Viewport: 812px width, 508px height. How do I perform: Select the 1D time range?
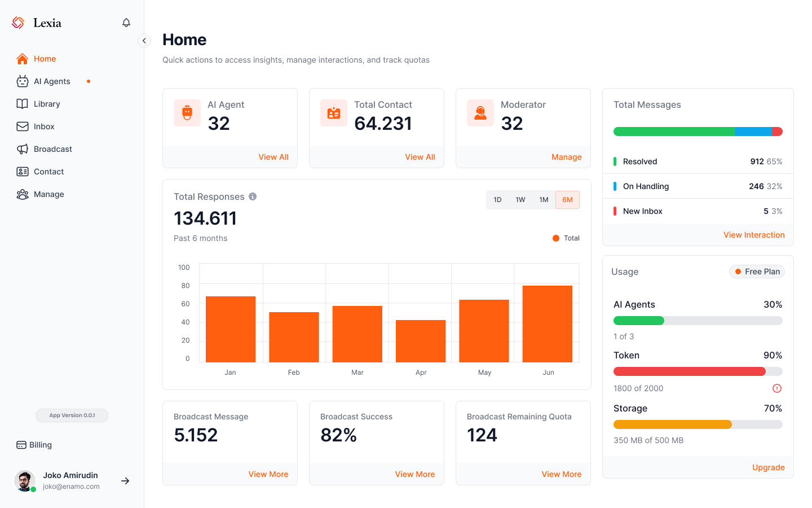[x=497, y=200]
